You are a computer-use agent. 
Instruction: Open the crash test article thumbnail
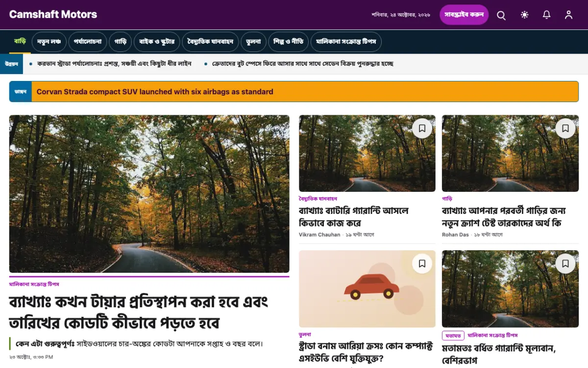coord(510,154)
